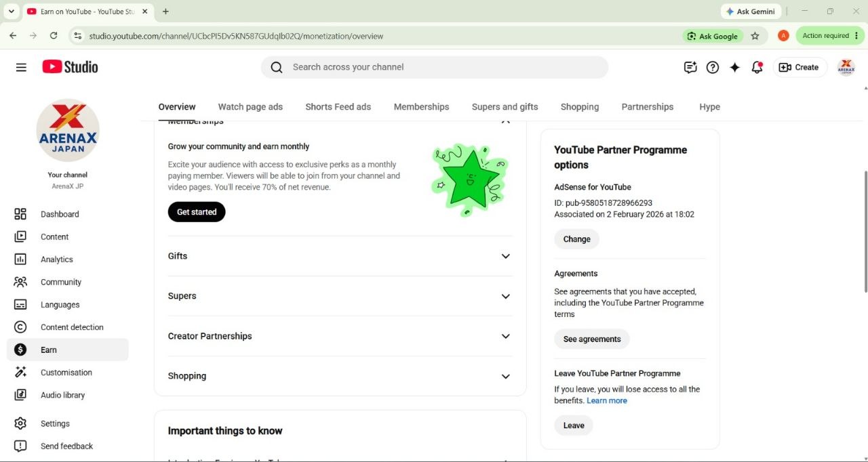Open a new browser tab
The width and height of the screenshot is (868, 462).
pos(165,12)
